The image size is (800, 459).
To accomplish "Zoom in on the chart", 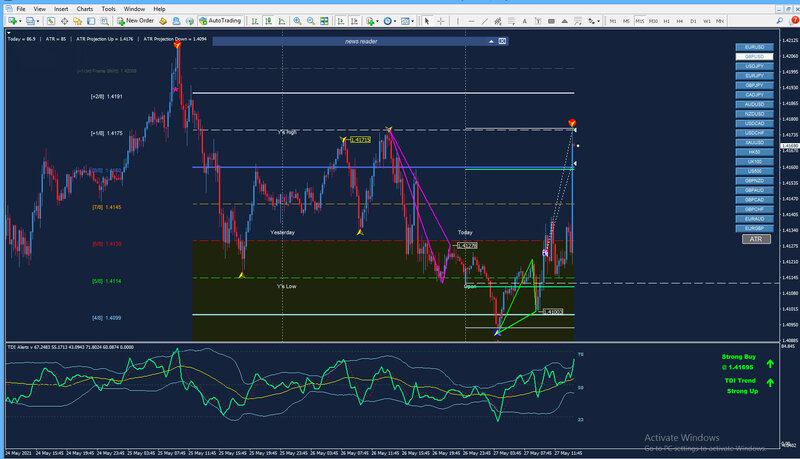I will (x=297, y=21).
